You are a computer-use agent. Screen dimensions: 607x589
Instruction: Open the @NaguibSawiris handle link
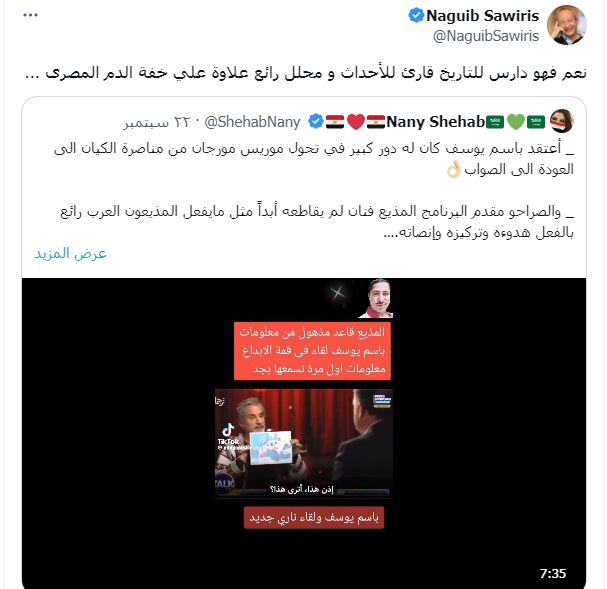486,36
